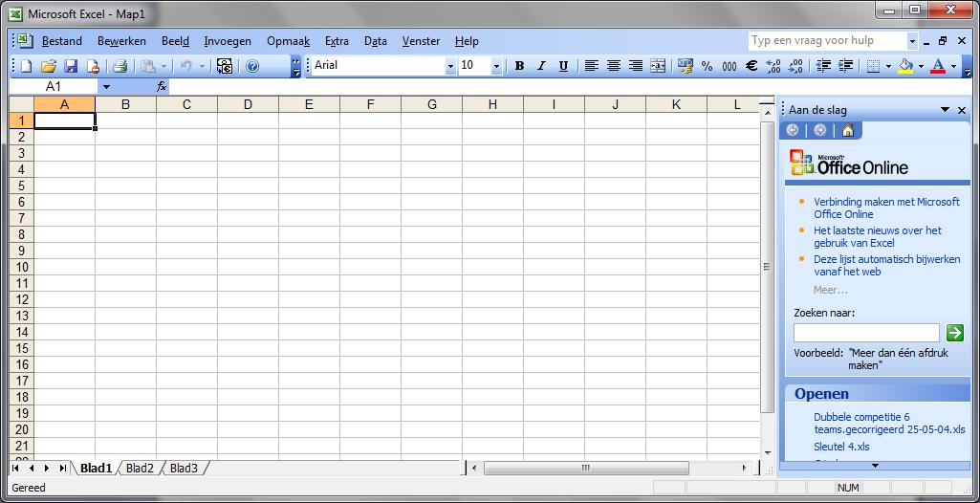This screenshot has width=980, height=503.
Task: Decrease indent of cell
Action: coord(824,66)
